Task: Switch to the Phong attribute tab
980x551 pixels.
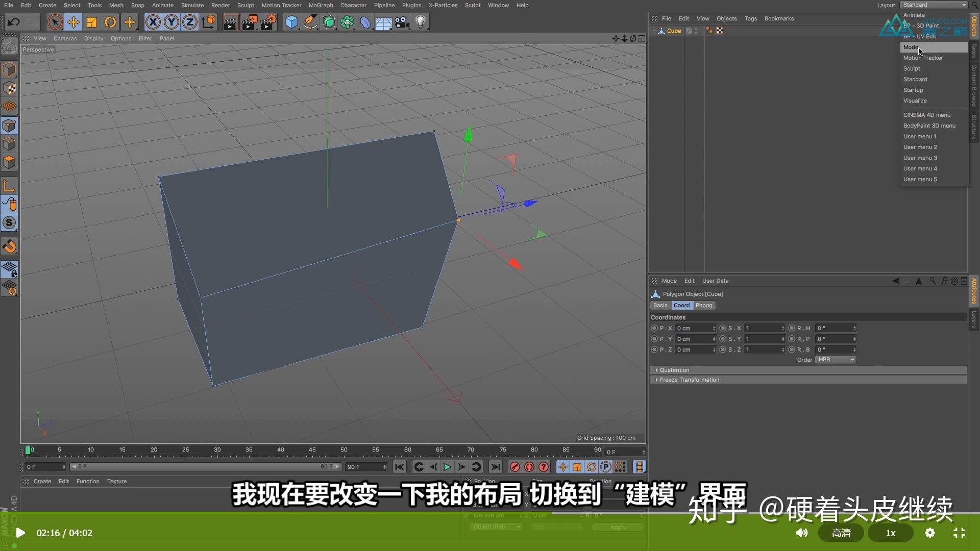Action: (x=704, y=305)
